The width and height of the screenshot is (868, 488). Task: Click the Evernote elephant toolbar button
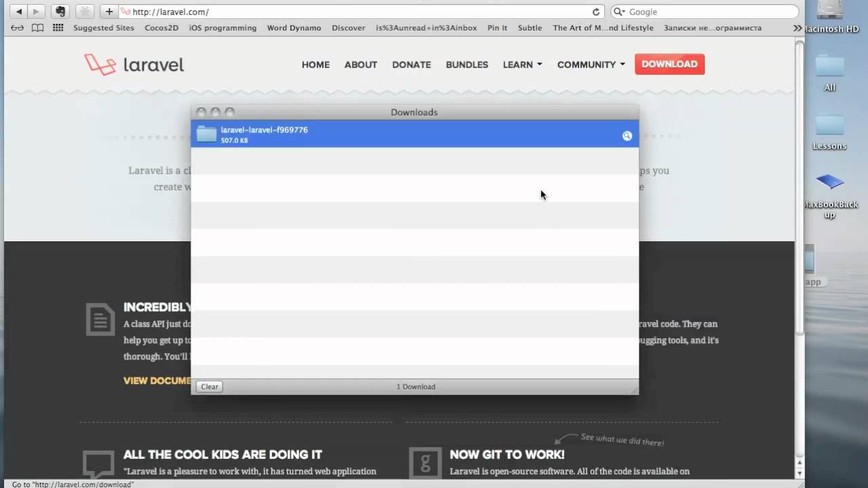tap(60, 12)
